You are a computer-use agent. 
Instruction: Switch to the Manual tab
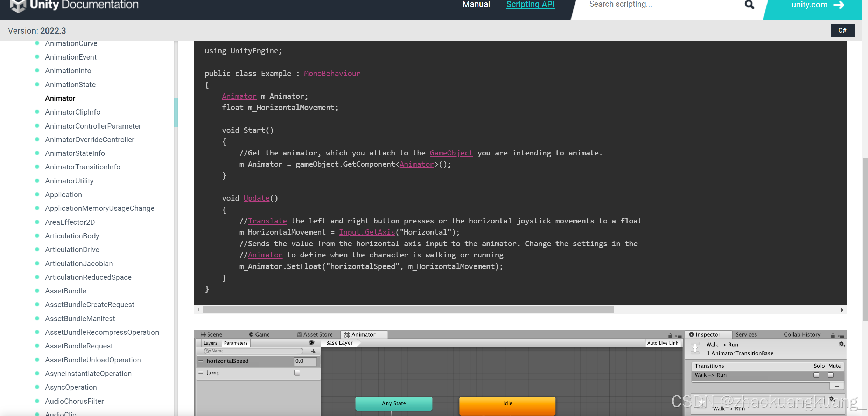click(476, 5)
